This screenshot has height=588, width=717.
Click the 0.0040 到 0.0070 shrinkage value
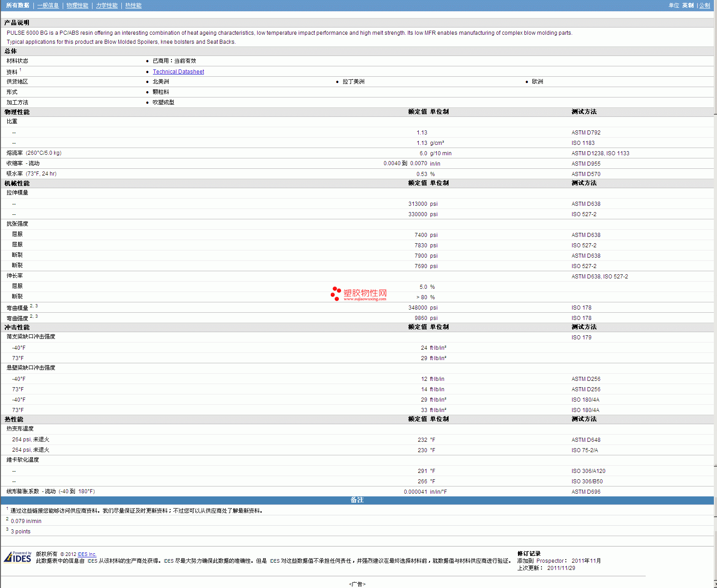(405, 163)
